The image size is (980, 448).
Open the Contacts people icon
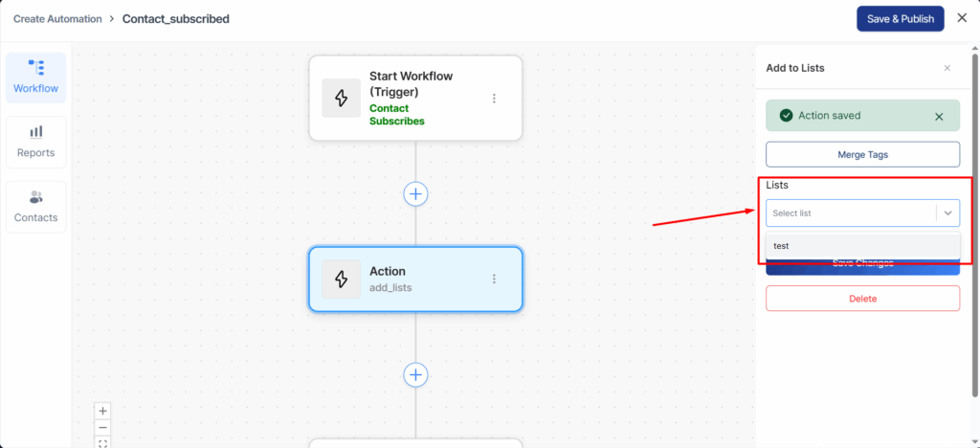coord(36,197)
